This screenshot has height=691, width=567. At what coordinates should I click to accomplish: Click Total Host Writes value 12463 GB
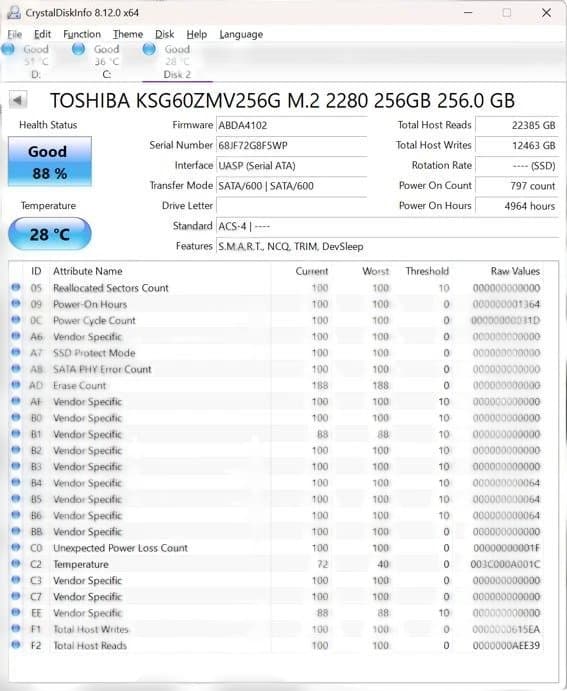click(517, 145)
